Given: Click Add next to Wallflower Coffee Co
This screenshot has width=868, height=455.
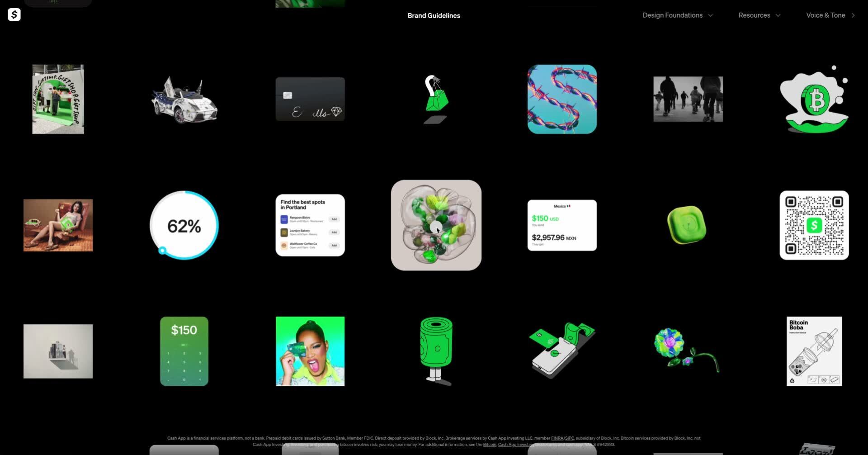Looking at the screenshot, I should tap(334, 246).
